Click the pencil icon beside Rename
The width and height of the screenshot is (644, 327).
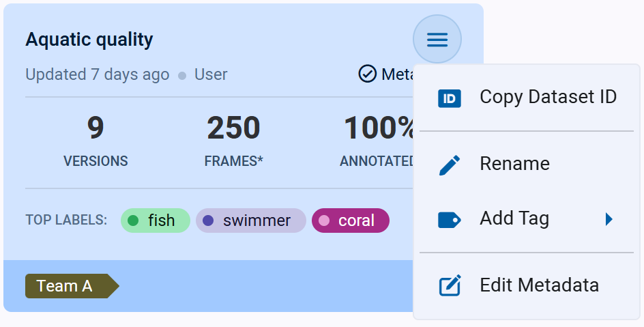(450, 165)
